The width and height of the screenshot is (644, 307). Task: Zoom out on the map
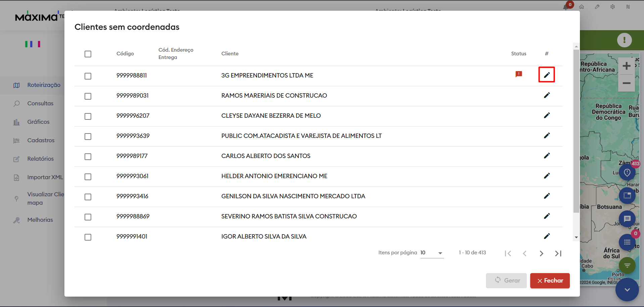[x=626, y=83]
